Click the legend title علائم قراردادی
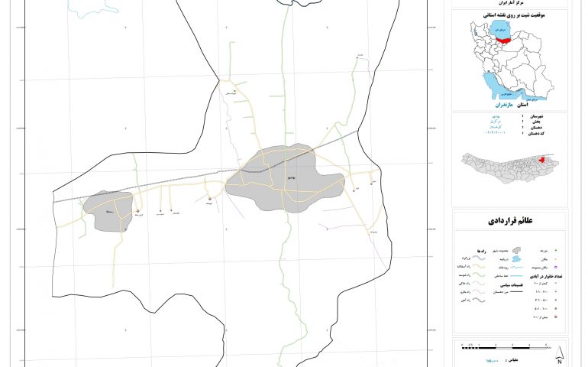The height and width of the screenshot is (367, 588). pos(509,222)
